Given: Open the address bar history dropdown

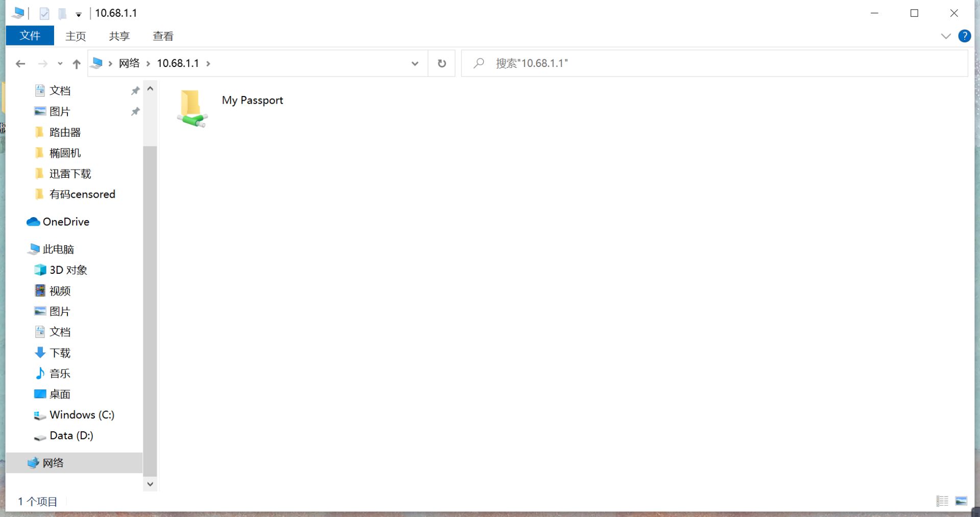Looking at the screenshot, I should pyautogui.click(x=415, y=63).
